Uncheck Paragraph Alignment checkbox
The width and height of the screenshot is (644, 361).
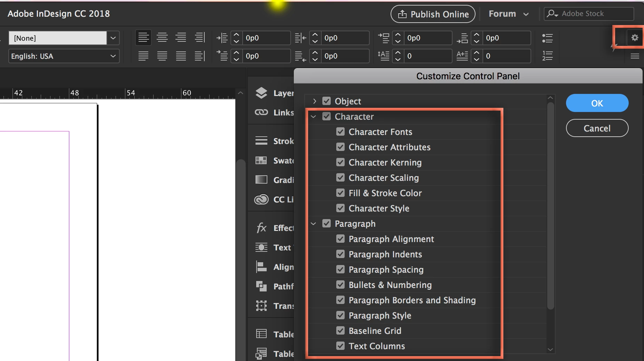pos(340,239)
